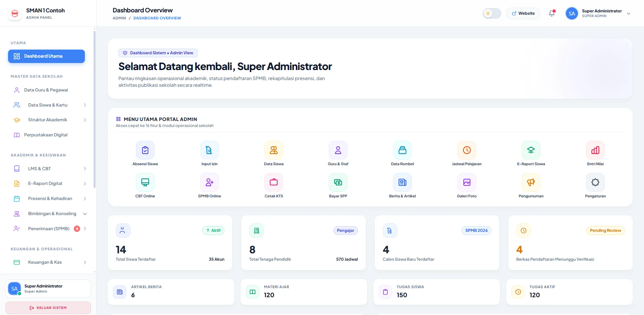The height and width of the screenshot is (315, 644).
Task: Open the Materi Ajar stat card
Action: click(x=304, y=292)
